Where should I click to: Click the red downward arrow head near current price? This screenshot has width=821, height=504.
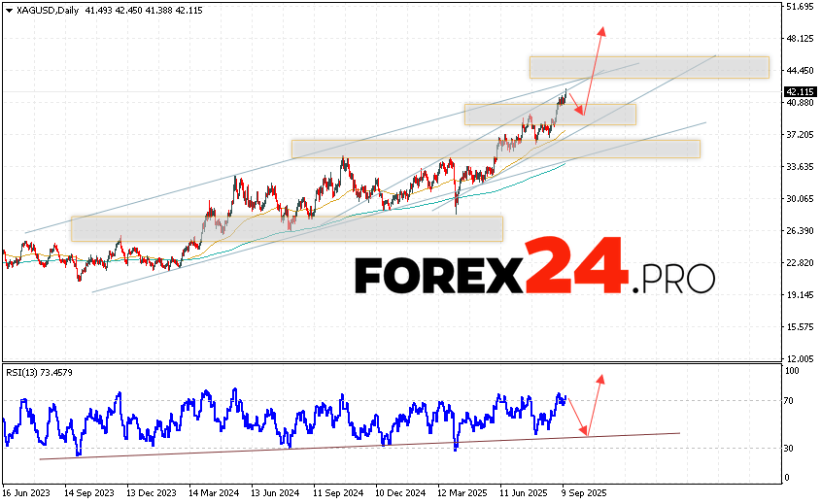click(x=579, y=112)
